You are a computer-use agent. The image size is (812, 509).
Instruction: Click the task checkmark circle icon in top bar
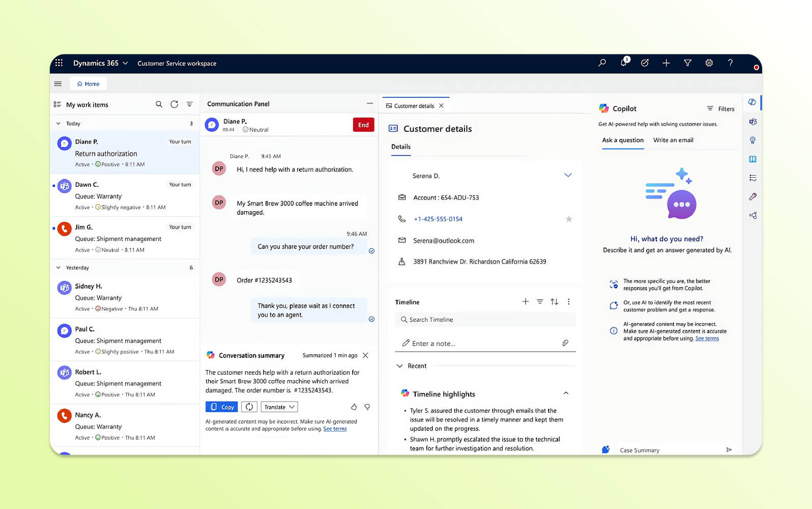[645, 63]
